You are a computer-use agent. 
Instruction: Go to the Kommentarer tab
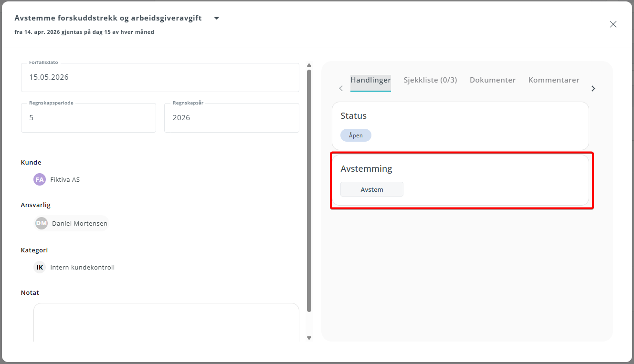point(554,80)
